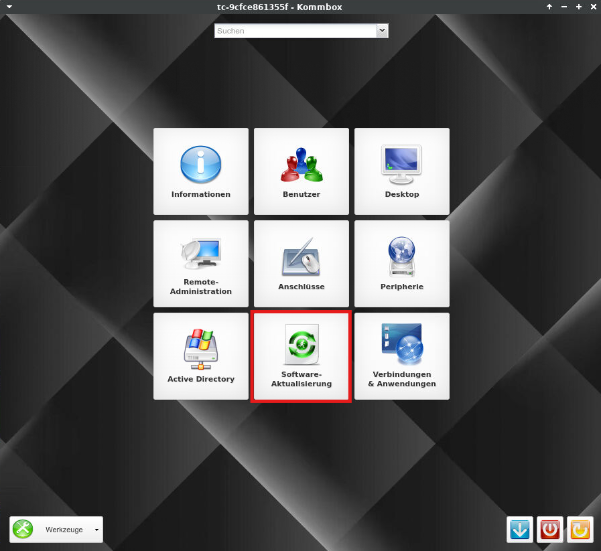Open the Anschlüsse tile
Viewport: 601px width, 551px height.
[301, 264]
